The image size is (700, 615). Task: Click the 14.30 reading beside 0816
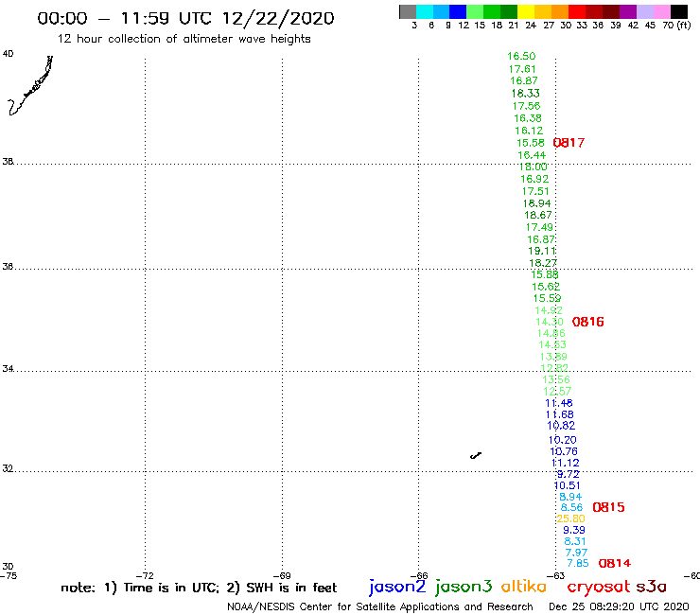[x=550, y=322]
